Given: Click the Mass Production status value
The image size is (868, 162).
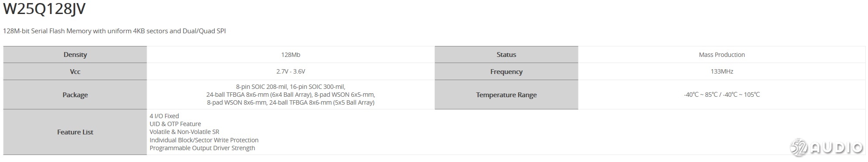Looking at the screenshot, I should point(722,55).
